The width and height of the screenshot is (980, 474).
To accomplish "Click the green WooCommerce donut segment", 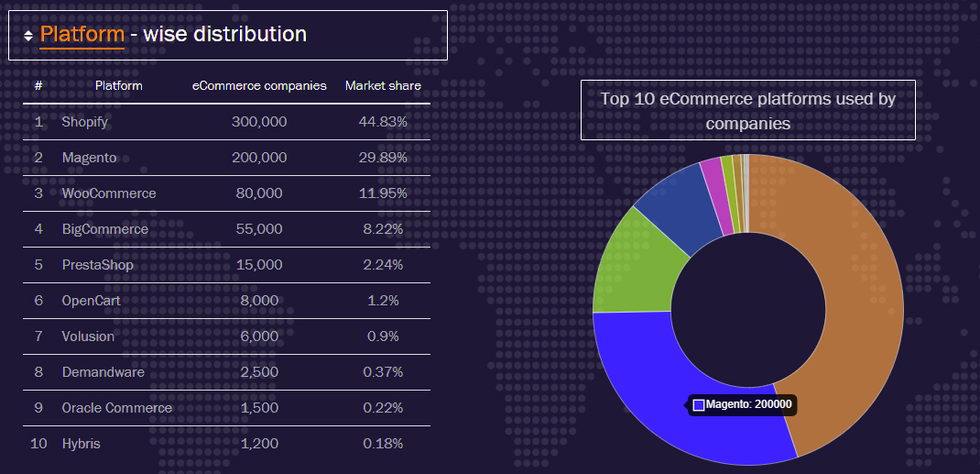I will tap(637, 269).
